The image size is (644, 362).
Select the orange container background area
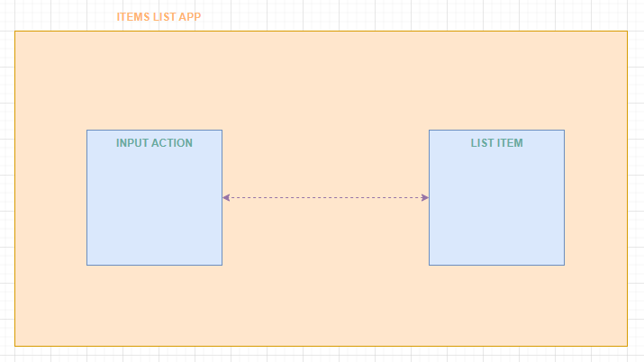point(325,82)
